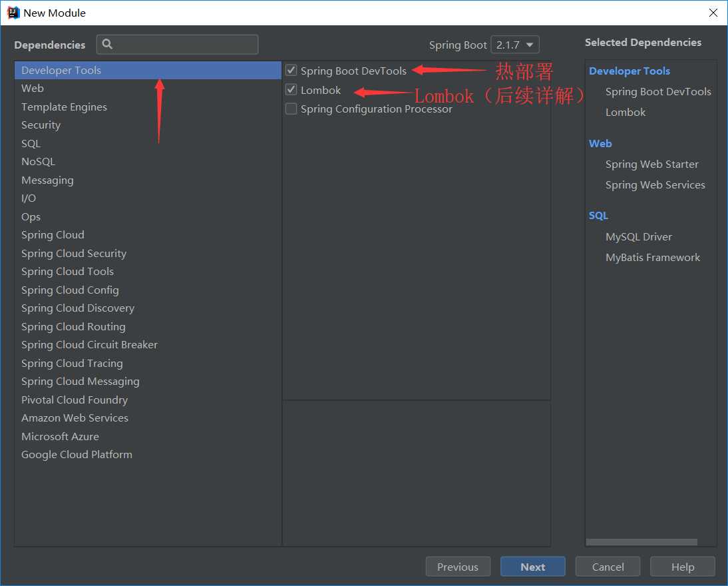Screen dimensions: 728x586
Task: Click the IntelliJ IDEA logo in title bar
Action: tap(13, 13)
